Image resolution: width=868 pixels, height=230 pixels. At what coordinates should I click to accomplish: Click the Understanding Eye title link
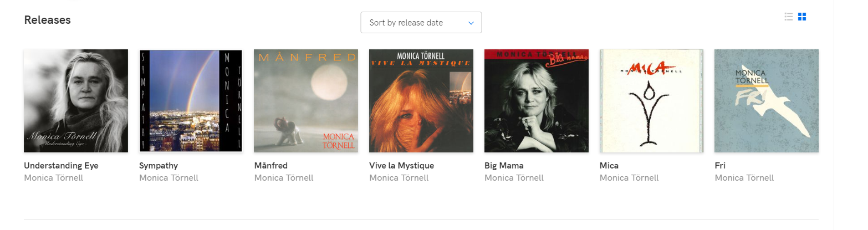[61, 166]
